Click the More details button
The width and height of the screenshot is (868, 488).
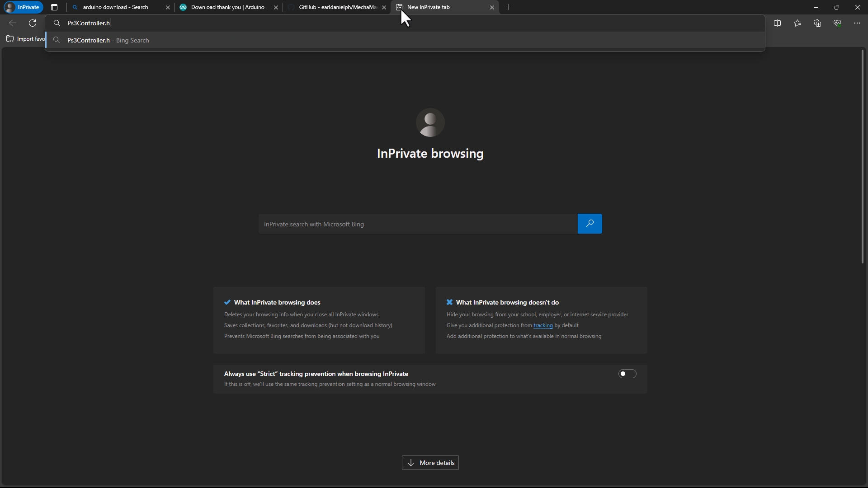point(430,463)
